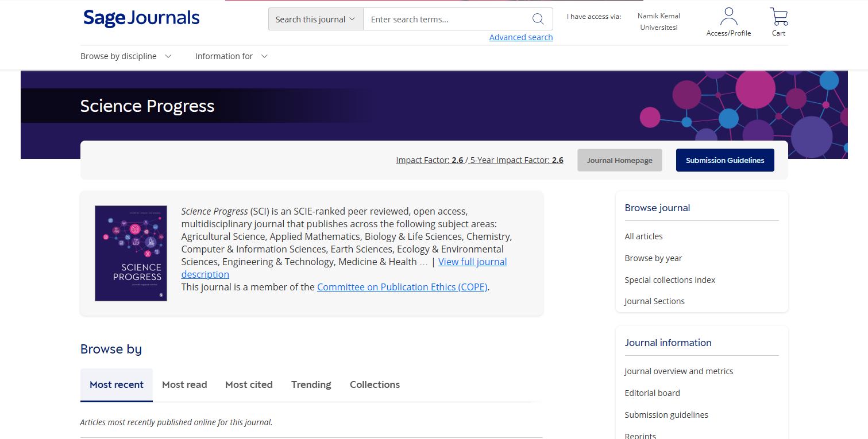Click the Science Progress banner title
This screenshot has height=439, width=868.
(x=147, y=106)
